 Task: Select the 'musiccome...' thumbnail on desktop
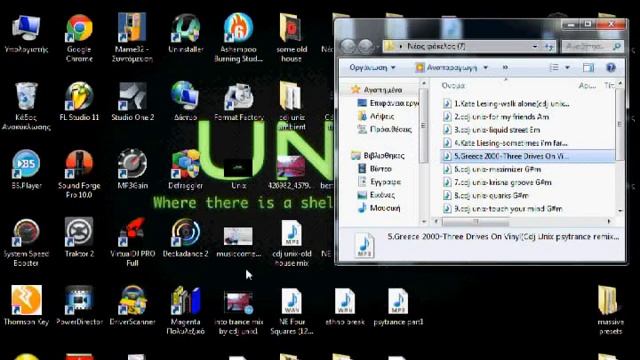coord(238,242)
